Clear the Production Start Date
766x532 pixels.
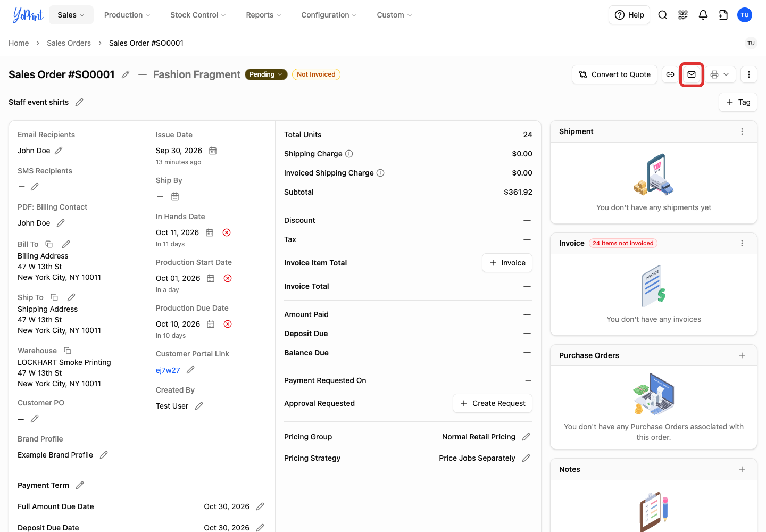tap(228, 278)
